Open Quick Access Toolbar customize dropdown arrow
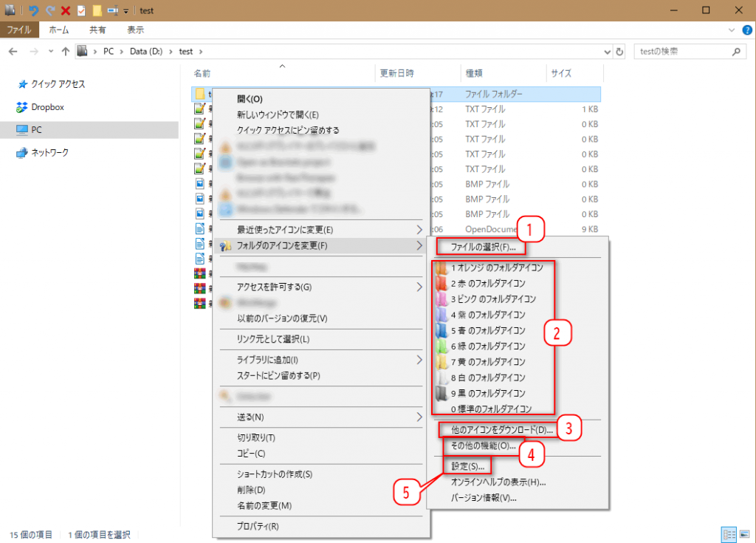 126,11
